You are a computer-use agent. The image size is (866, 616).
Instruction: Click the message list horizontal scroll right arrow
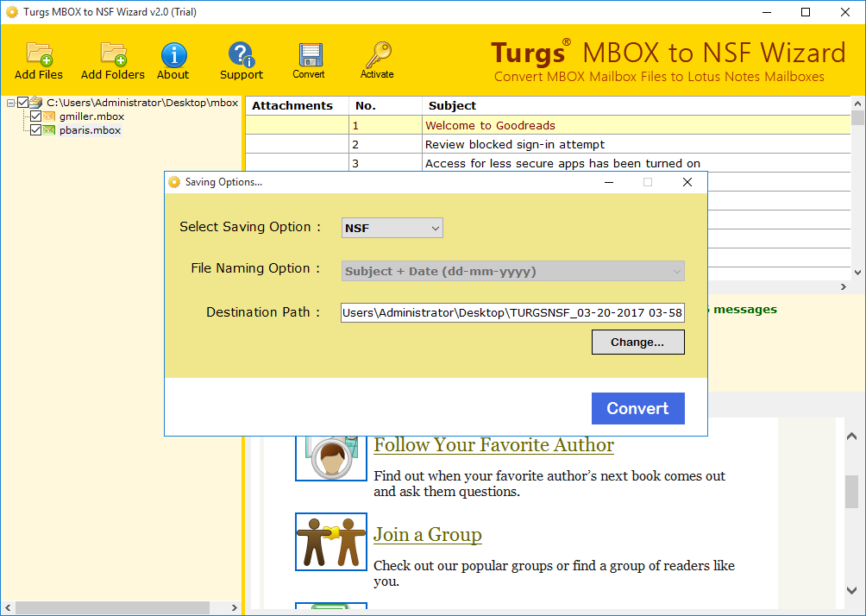(844, 286)
